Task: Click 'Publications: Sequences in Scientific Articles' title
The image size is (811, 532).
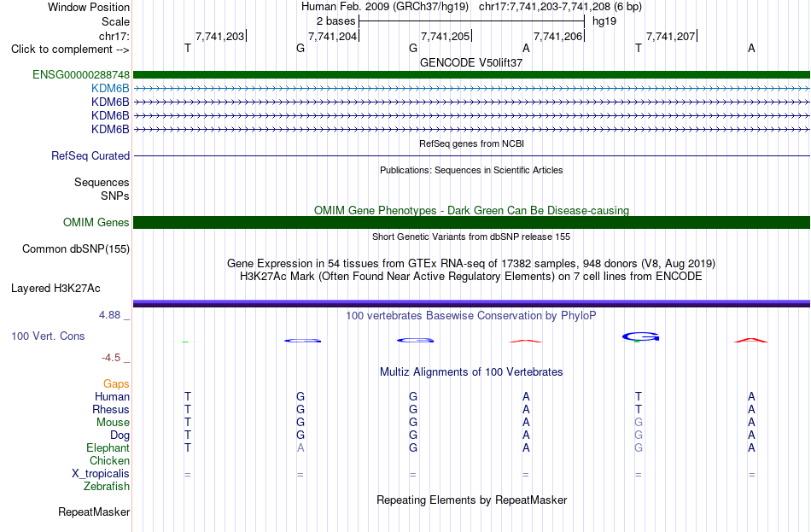Action: pyautogui.click(x=471, y=170)
